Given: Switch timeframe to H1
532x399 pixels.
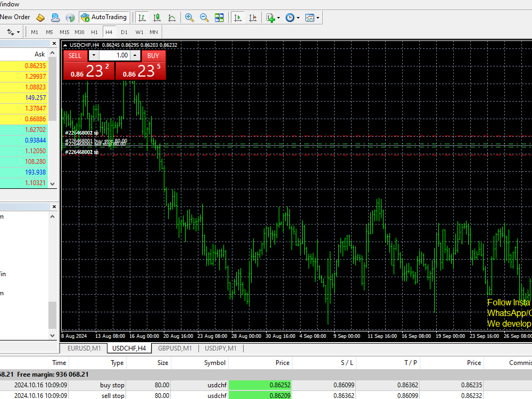Looking at the screenshot, I should 94,32.
